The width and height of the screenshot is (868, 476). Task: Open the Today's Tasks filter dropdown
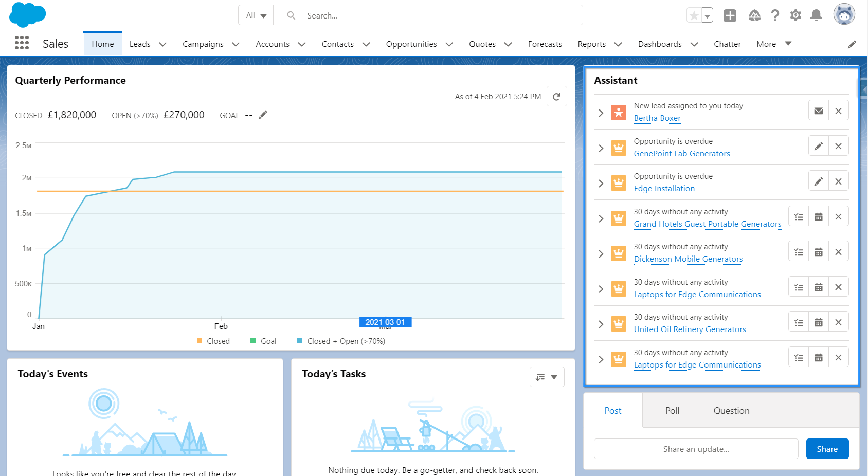pos(547,377)
